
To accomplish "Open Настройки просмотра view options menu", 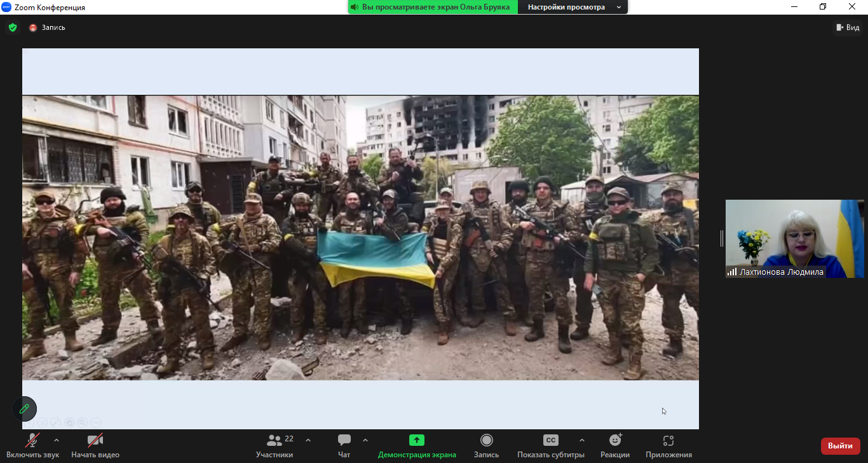I will (x=573, y=7).
